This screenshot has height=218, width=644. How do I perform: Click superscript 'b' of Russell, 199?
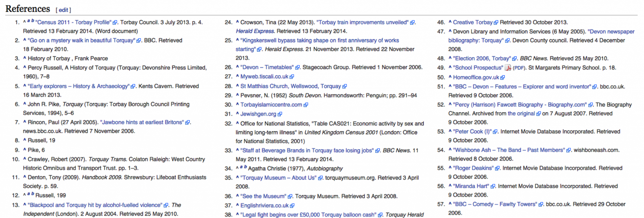click(x=32, y=194)
